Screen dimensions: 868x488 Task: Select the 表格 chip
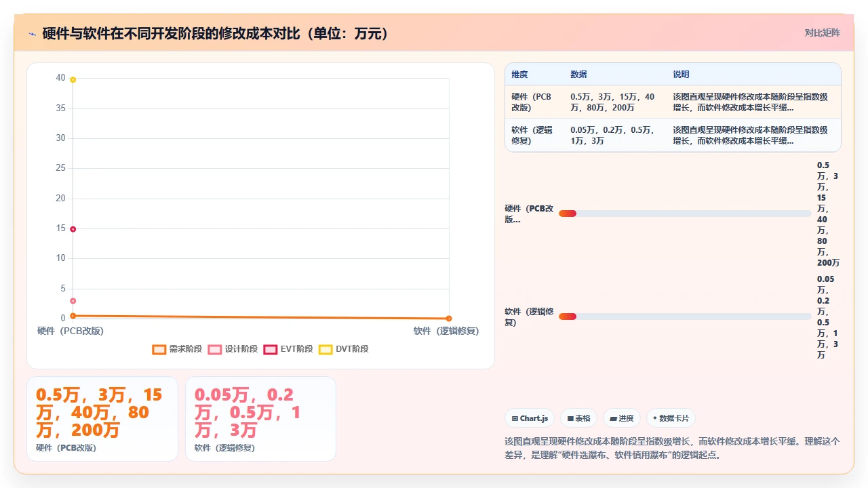[579, 418]
